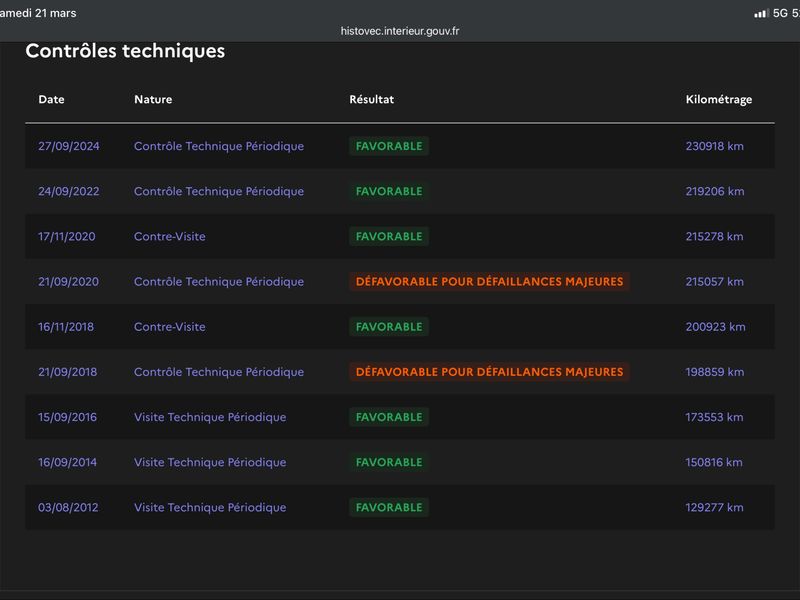Select the 24/09/2022 date entry
The height and width of the screenshot is (600, 800).
coord(68,191)
